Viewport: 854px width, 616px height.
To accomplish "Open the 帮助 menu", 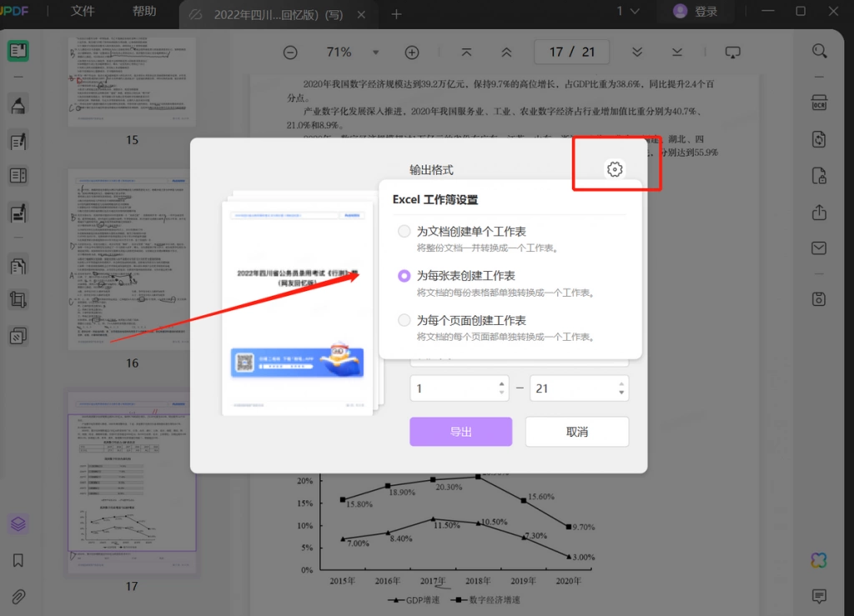I will click(x=144, y=11).
